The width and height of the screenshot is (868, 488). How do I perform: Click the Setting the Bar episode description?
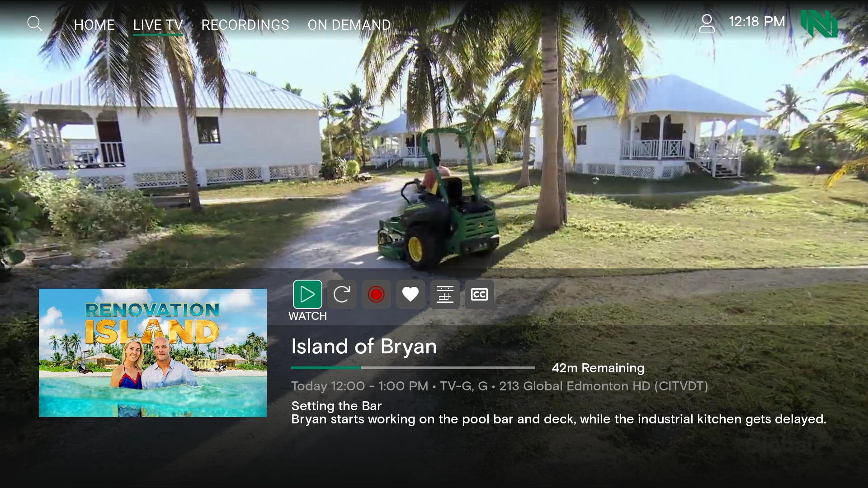[x=558, y=413]
